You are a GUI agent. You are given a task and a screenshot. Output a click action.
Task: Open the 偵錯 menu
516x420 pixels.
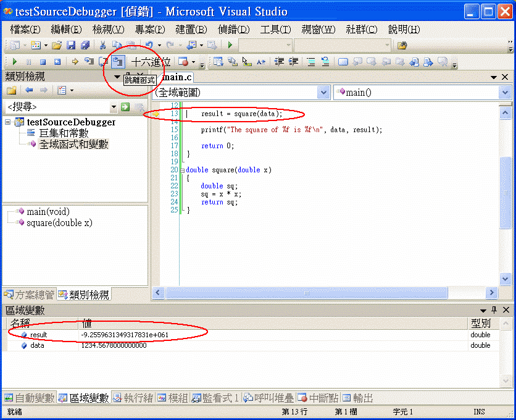[234, 30]
